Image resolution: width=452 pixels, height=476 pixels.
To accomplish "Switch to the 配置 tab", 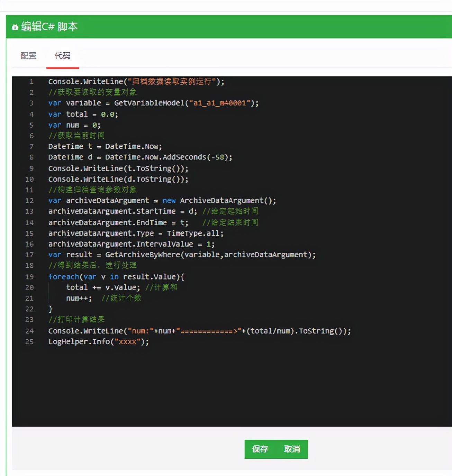I will 28,56.
